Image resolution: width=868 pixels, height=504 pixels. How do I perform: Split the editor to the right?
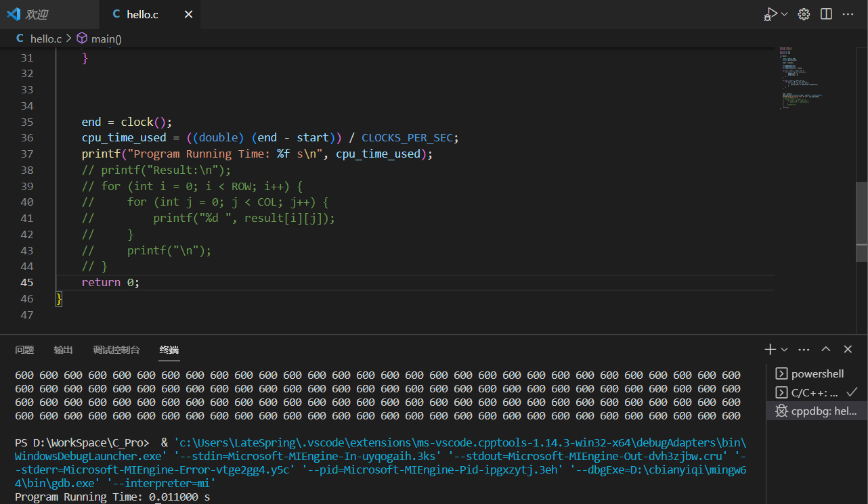click(826, 14)
